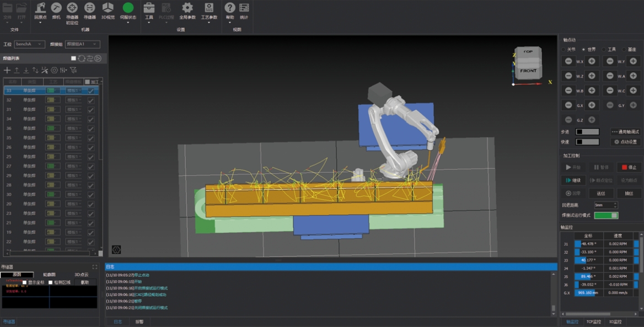Click the 继续 continue button
The height and width of the screenshot is (327, 644).
click(573, 180)
